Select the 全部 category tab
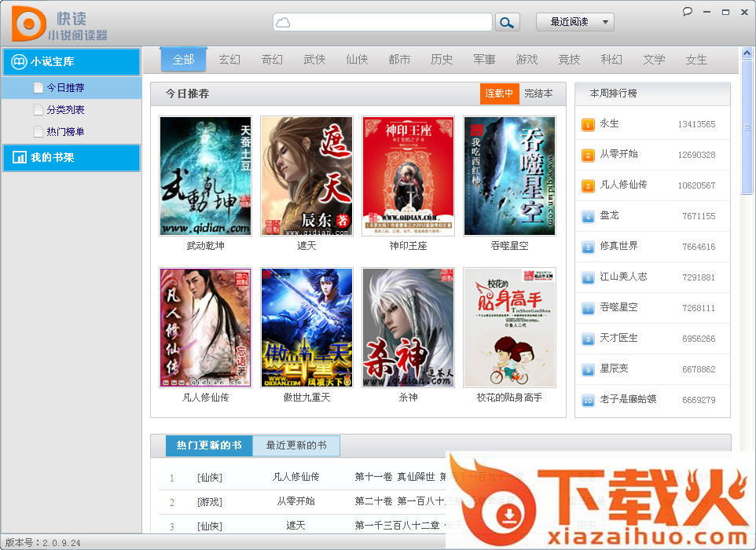756x550 pixels. point(183,60)
